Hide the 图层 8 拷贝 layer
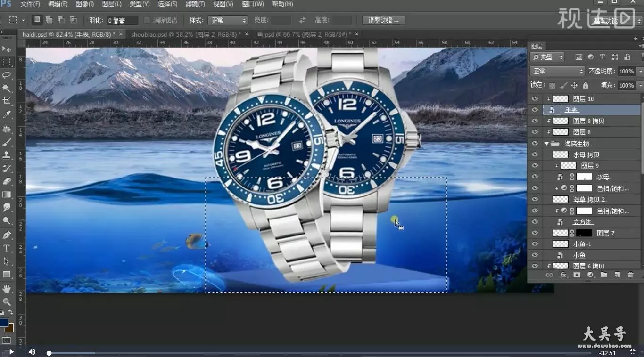Image resolution: width=644 pixels, height=357 pixels. coord(535,121)
